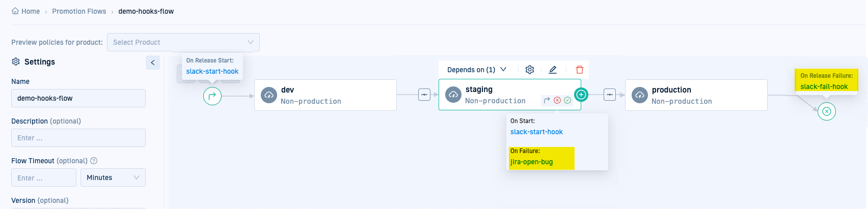Delete staging with the red trash icon

tap(579, 70)
